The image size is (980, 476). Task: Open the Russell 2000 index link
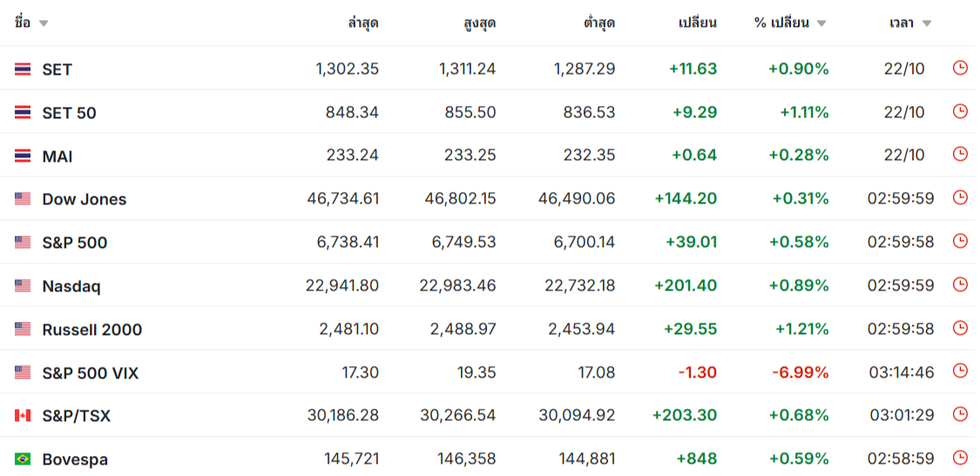point(91,329)
